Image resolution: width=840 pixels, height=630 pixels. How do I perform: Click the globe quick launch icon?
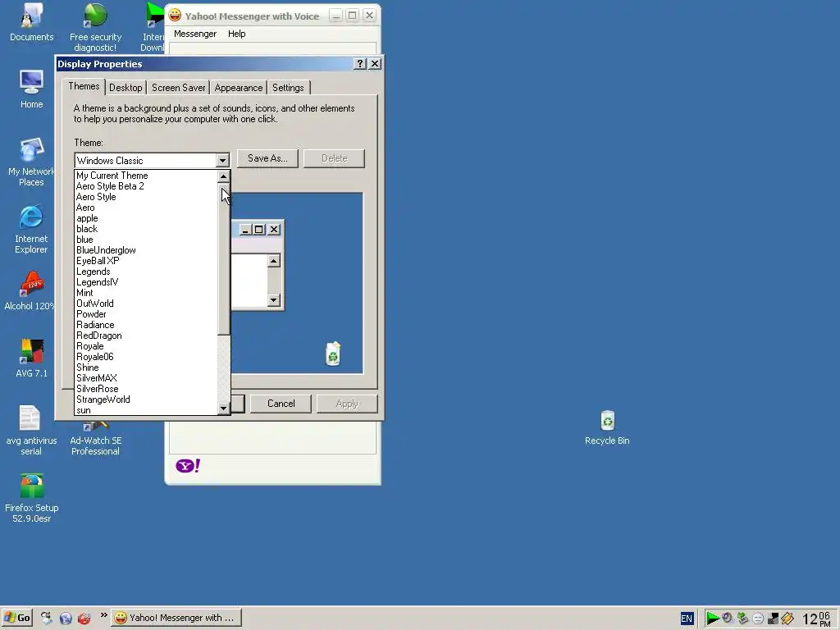coord(66,618)
